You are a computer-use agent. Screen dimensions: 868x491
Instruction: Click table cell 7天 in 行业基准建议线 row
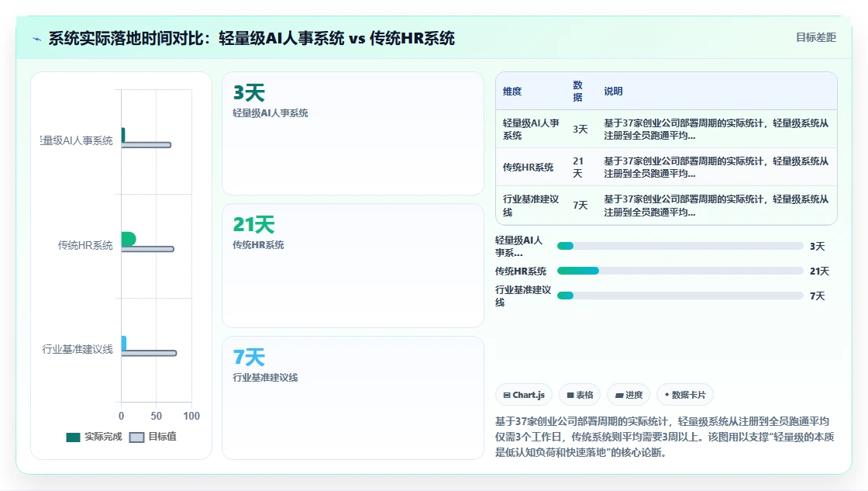[x=580, y=205]
